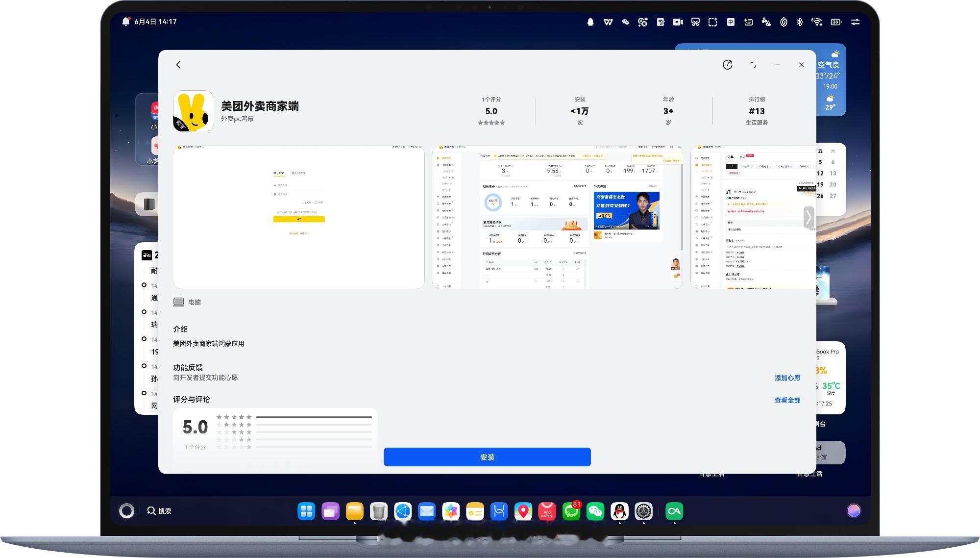Open the login page screenshot thumbnail
980x558 pixels.
coord(299,217)
